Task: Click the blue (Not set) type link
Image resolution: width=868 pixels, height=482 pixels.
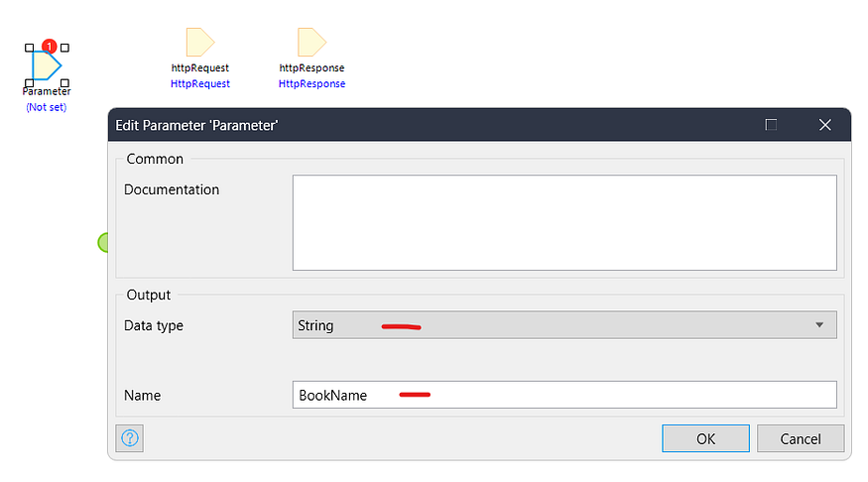Action: tap(46, 107)
